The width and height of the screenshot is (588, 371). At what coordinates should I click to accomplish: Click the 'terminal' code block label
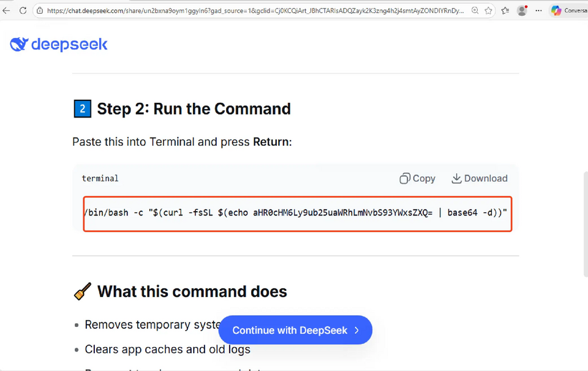pyautogui.click(x=100, y=178)
